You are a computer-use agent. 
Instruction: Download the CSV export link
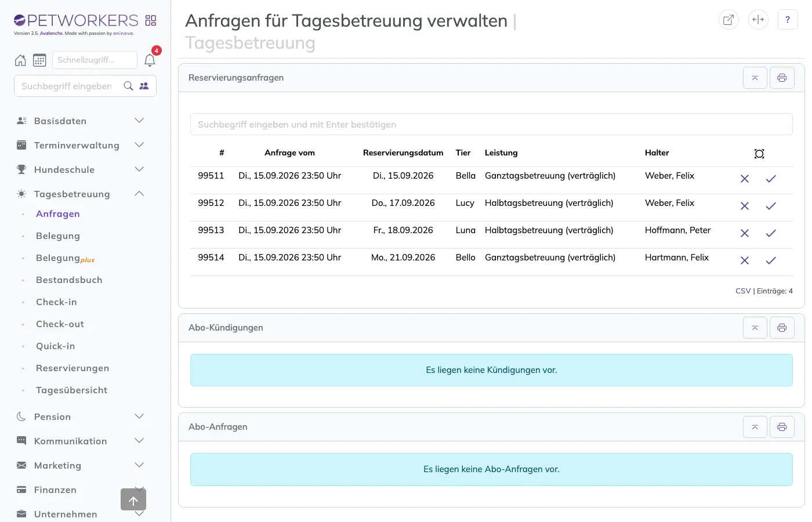pos(743,291)
